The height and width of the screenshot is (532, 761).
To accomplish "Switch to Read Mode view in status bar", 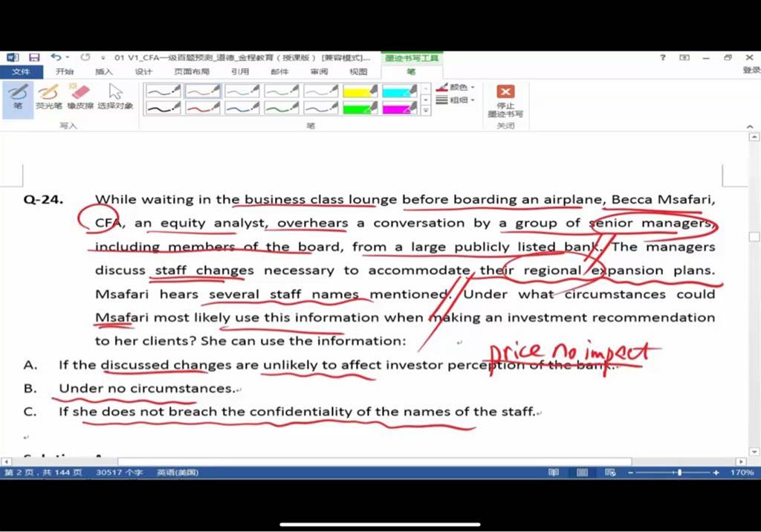I will (x=553, y=473).
